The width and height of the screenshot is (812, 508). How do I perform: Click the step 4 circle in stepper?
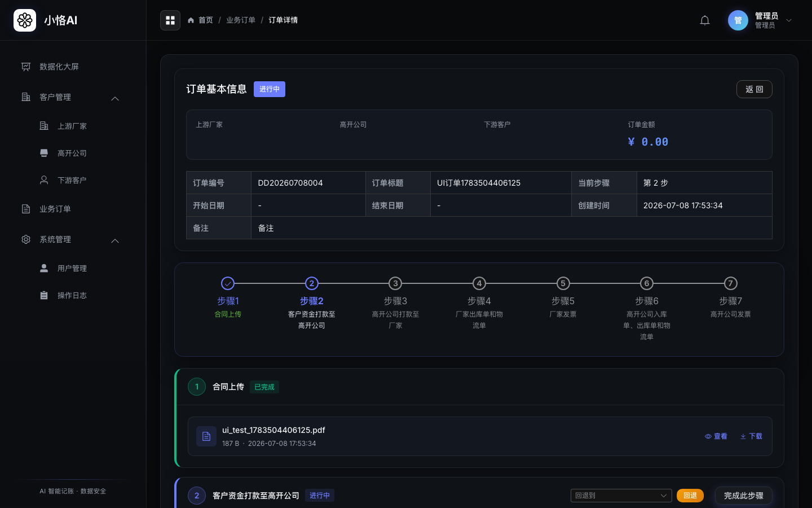click(479, 283)
